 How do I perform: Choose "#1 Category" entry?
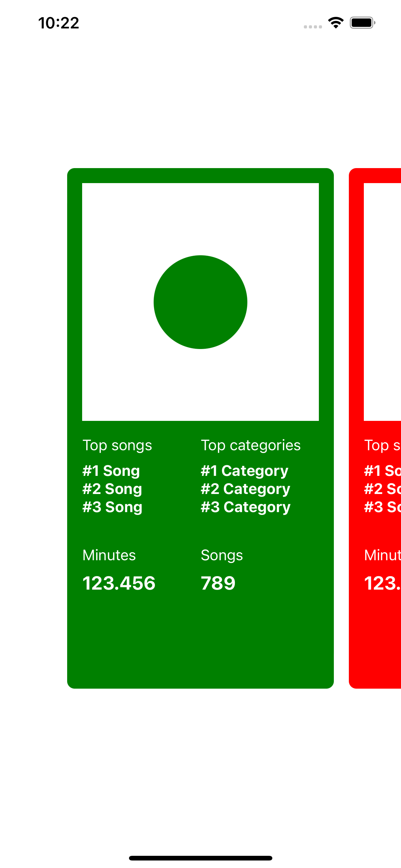245,471
